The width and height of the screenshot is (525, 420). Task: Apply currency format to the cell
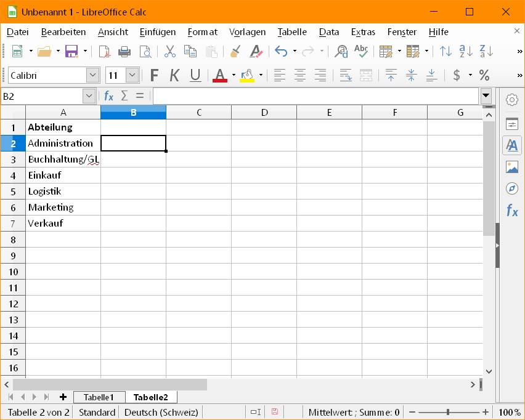click(457, 75)
